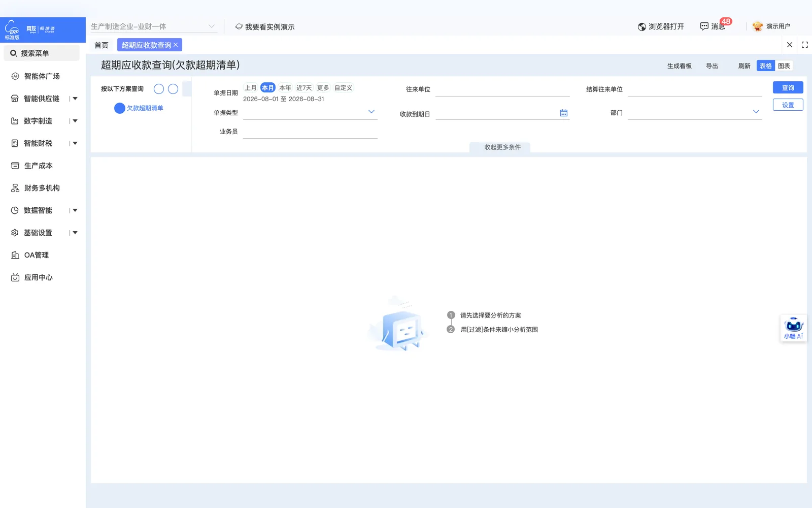Open the 智能体广场 sidebar icon
Viewport: 812px width, 508px height.
15,76
